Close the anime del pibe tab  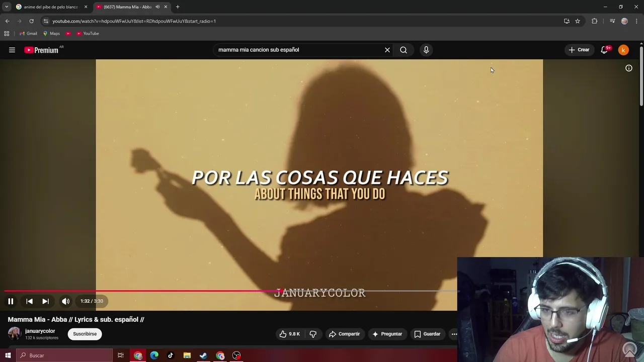[x=86, y=7]
